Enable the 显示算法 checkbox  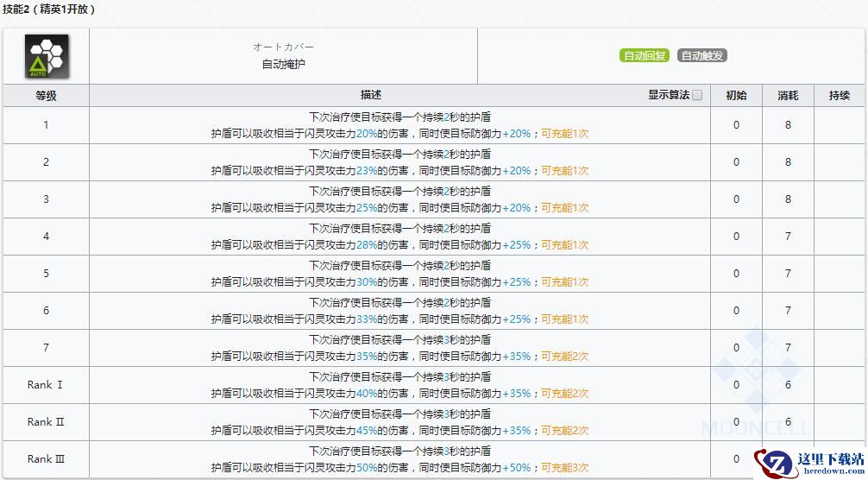(697, 95)
